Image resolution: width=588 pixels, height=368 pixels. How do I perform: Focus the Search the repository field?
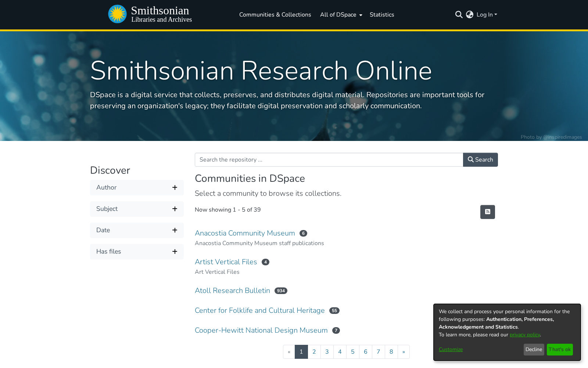click(329, 160)
